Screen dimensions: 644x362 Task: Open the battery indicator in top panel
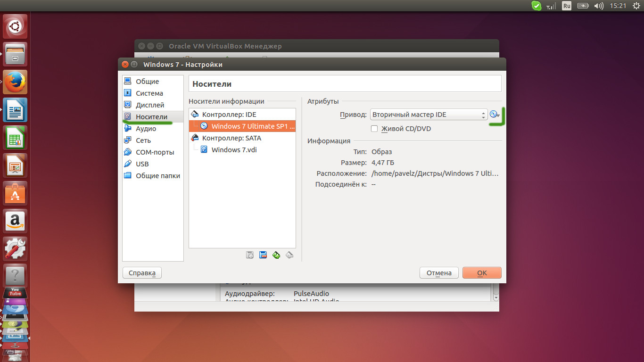[x=583, y=6]
